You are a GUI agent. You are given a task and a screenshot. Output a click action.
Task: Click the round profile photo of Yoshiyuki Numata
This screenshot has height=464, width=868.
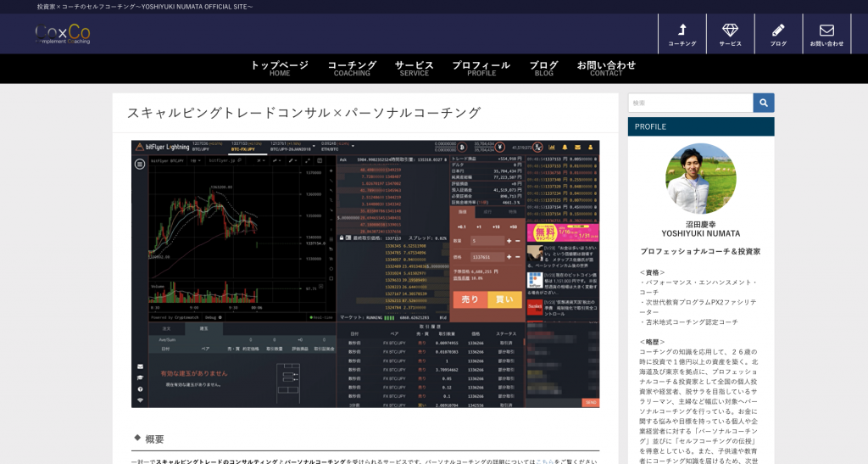click(x=701, y=178)
